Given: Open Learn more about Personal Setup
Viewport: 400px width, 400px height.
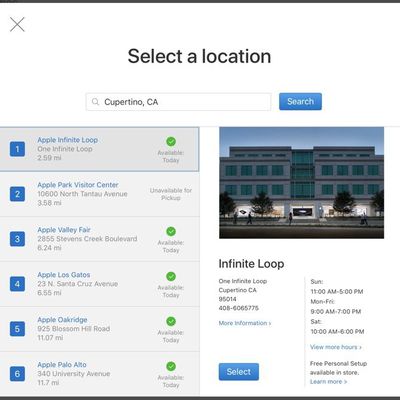Looking at the screenshot, I should (x=328, y=382).
